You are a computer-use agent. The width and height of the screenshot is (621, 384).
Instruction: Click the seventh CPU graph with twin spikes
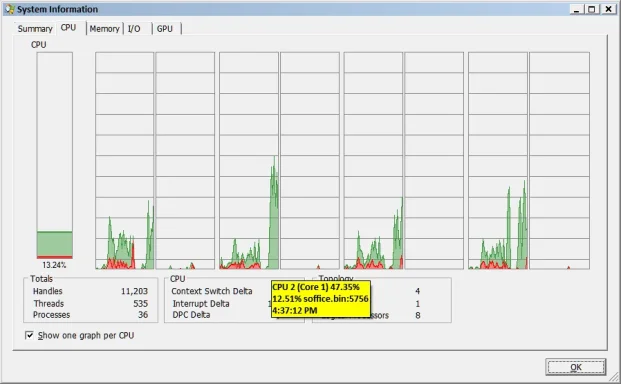click(x=498, y=161)
